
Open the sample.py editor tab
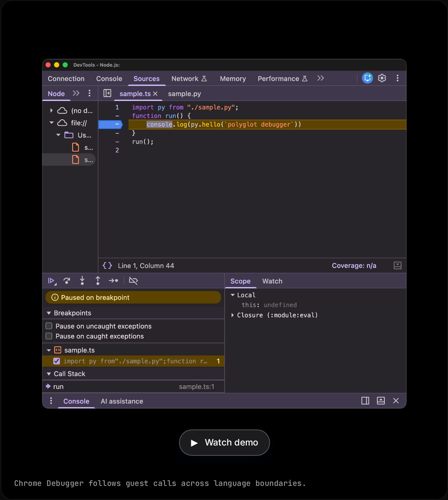[x=185, y=94]
